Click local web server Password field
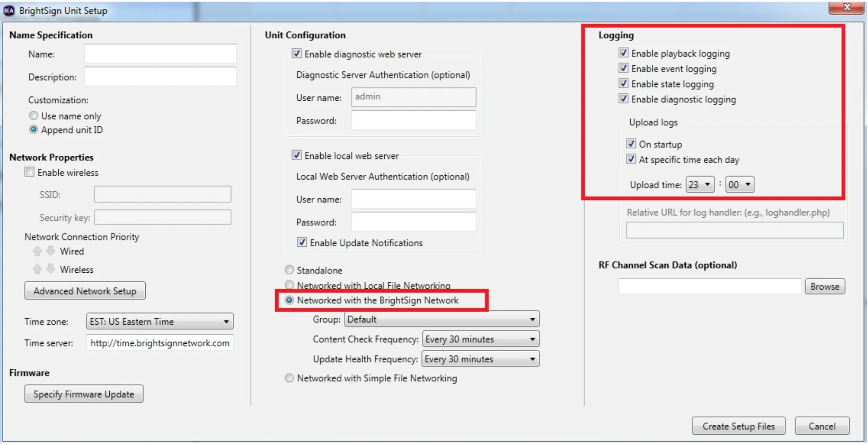Screen dimensions: 868x445 (x=414, y=222)
